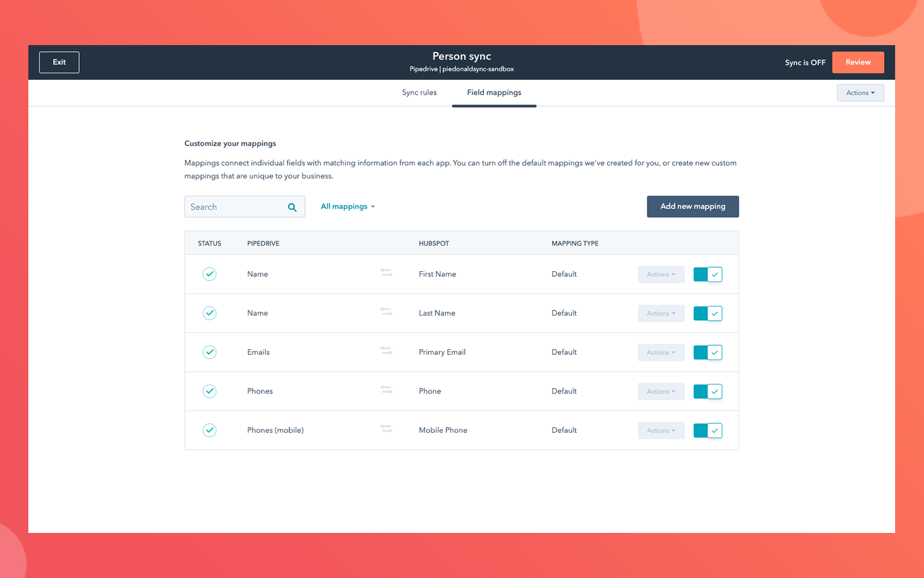
Task: Click the Review button in the header
Action: [858, 62]
